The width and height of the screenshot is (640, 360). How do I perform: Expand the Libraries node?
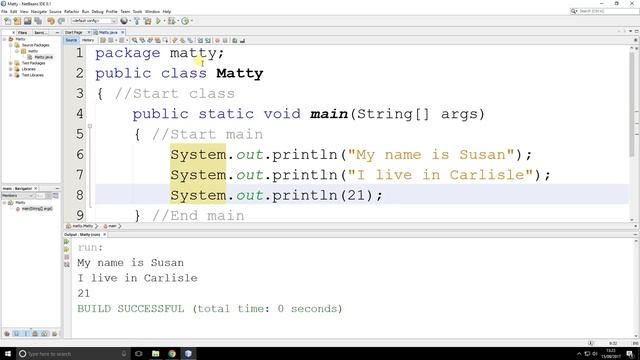pyautogui.click(x=11, y=69)
